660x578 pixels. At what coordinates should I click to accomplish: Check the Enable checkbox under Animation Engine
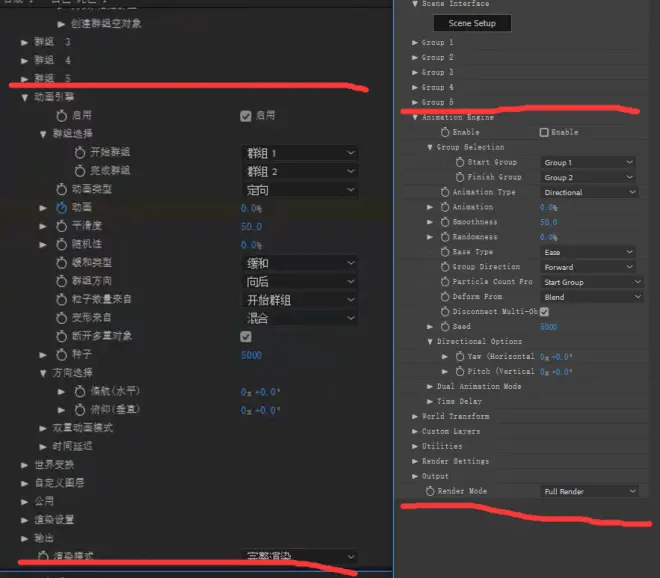(x=544, y=132)
